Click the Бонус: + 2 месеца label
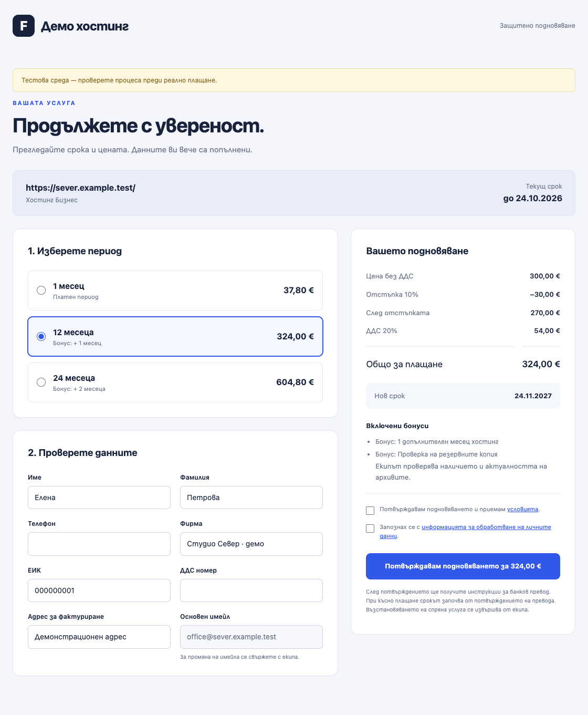The image size is (588, 715). coord(79,389)
